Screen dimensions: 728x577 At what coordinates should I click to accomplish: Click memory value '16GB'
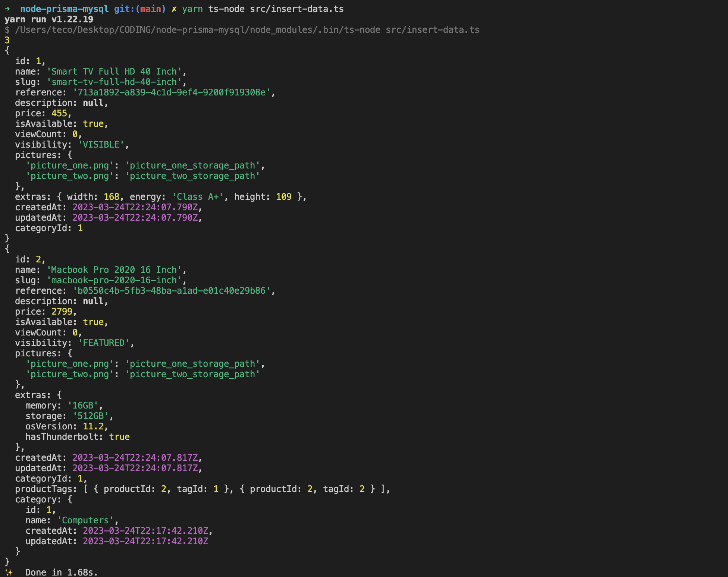click(83, 406)
